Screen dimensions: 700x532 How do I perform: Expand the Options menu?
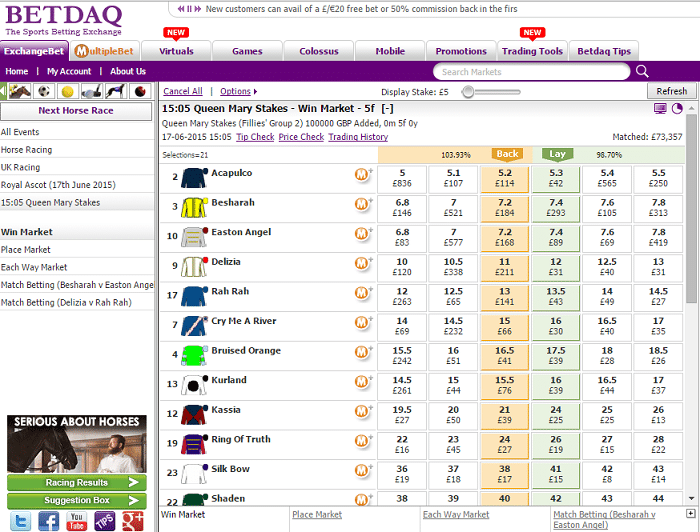pyautogui.click(x=238, y=91)
